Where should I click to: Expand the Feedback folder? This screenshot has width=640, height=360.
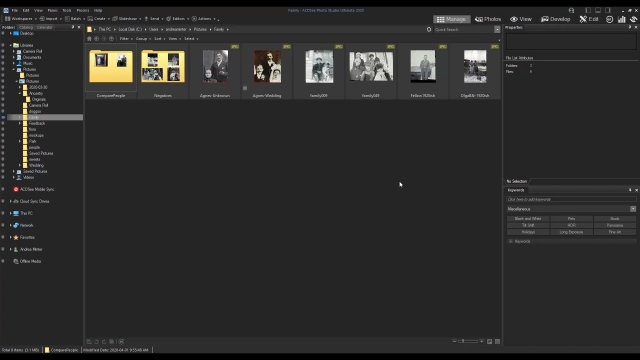pos(20,123)
